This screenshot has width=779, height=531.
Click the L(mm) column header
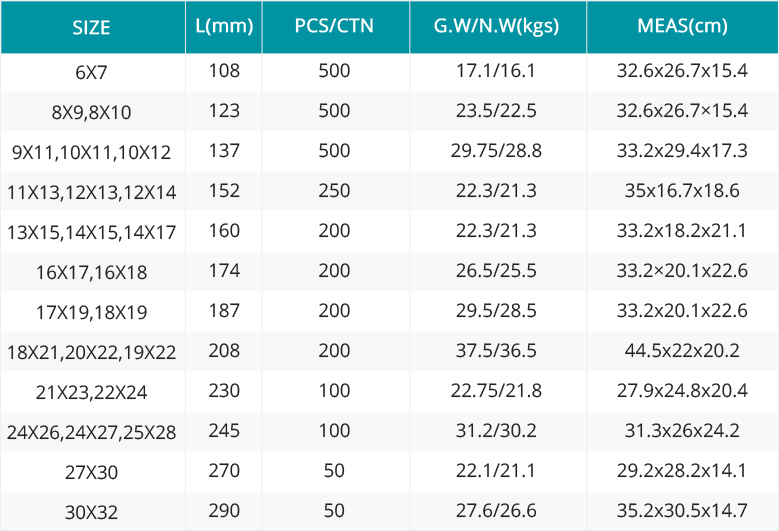tap(224, 26)
